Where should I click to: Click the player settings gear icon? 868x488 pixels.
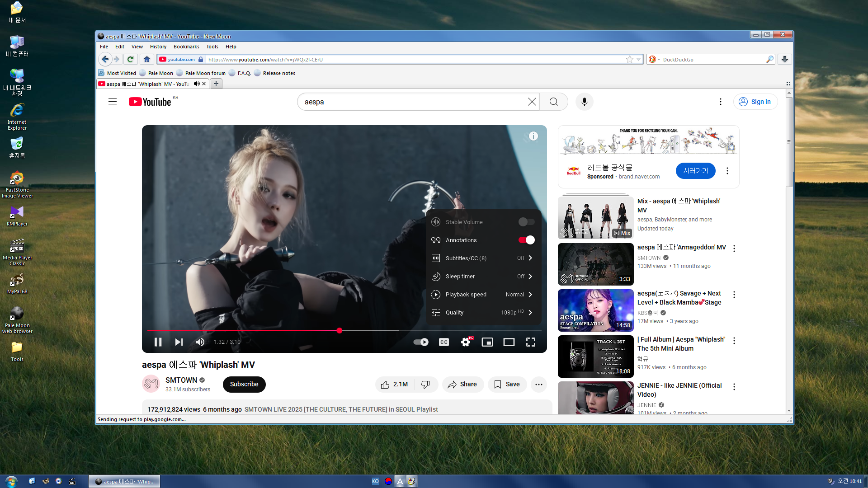(466, 342)
